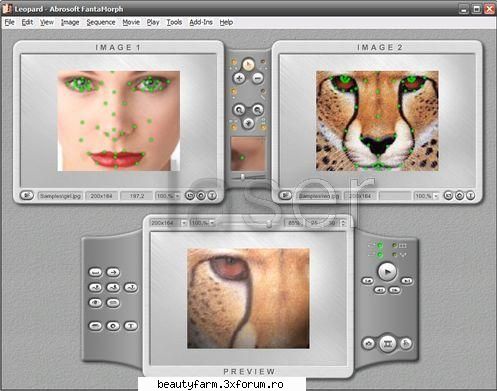This screenshot has height=391, width=497.
Task: Click the magnified nose thumbnail in center panel
Action: coord(248,154)
